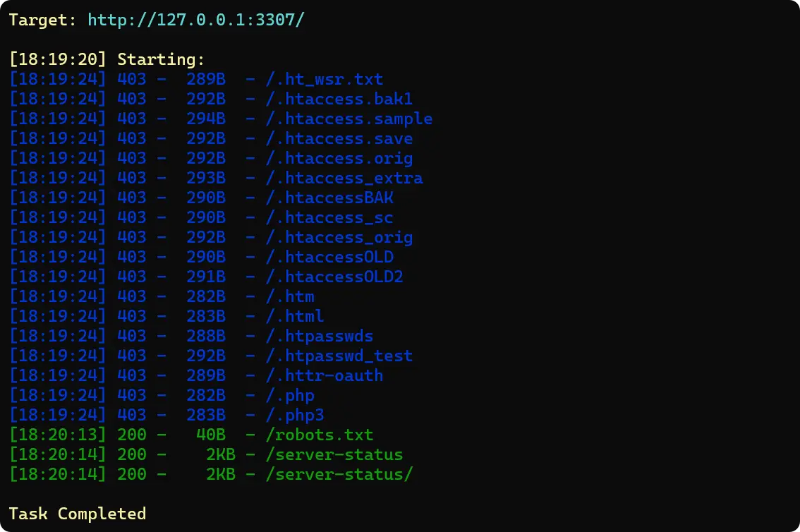Click the /.htaccessOLD2 path

tap(334, 277)
